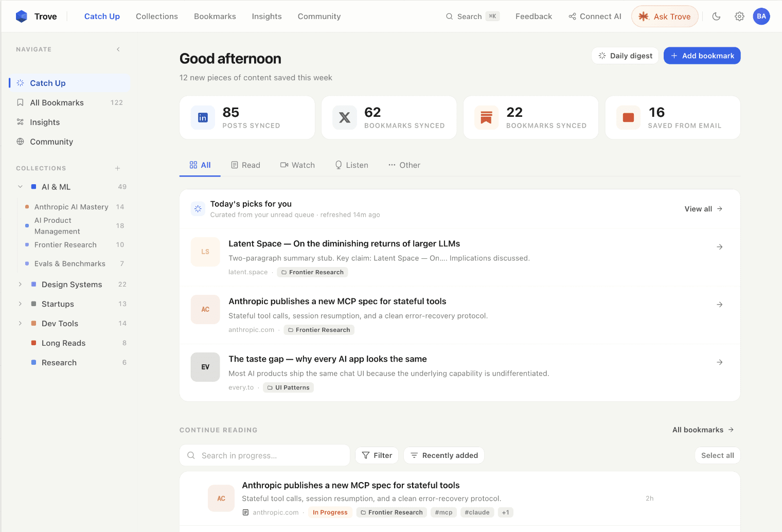Go to Bookmarks in top navigation

215,16
